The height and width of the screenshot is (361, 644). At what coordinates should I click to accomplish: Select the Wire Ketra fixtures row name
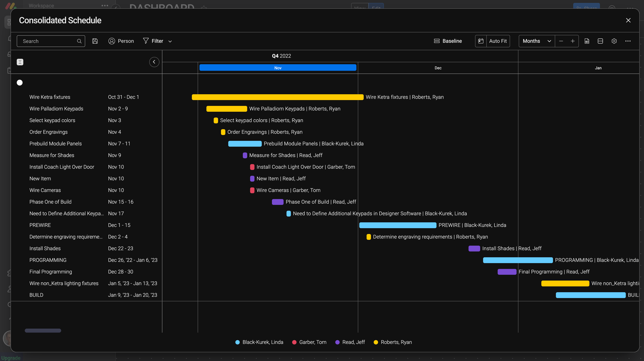coord(50,97)
